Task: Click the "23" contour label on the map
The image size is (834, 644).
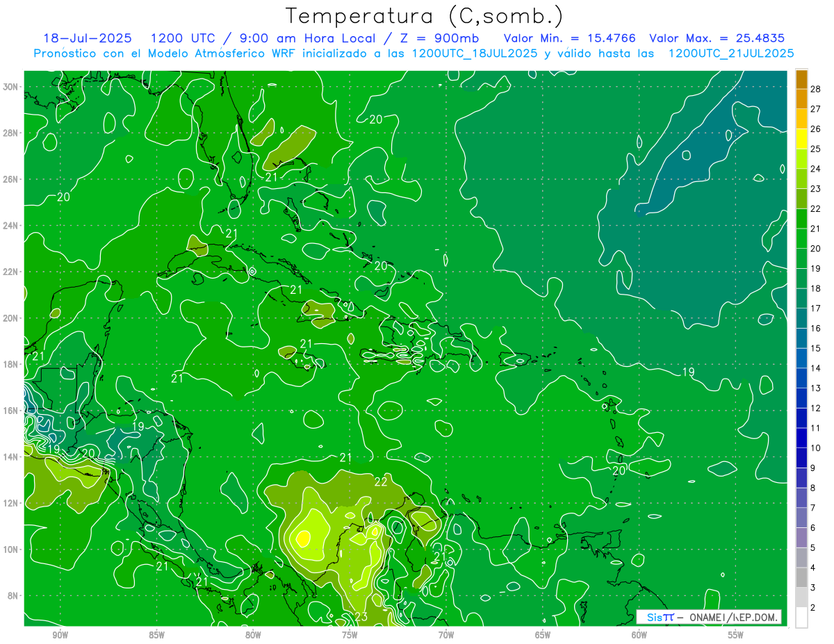Action: [x=361, y=617]
